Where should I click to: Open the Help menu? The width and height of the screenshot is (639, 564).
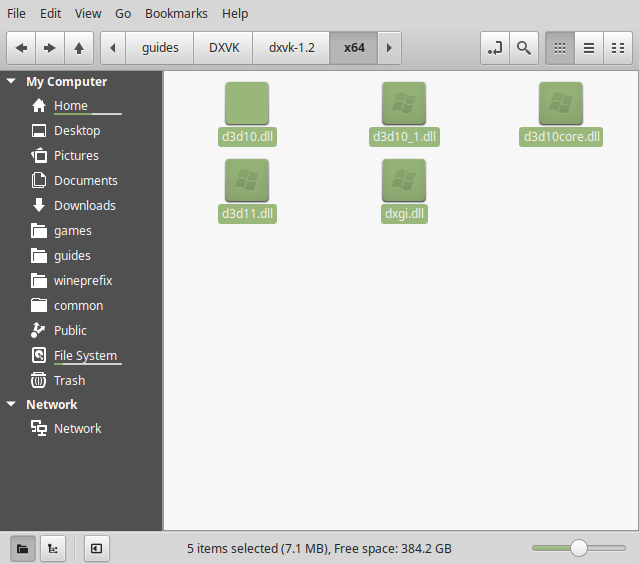coord(235,13)
